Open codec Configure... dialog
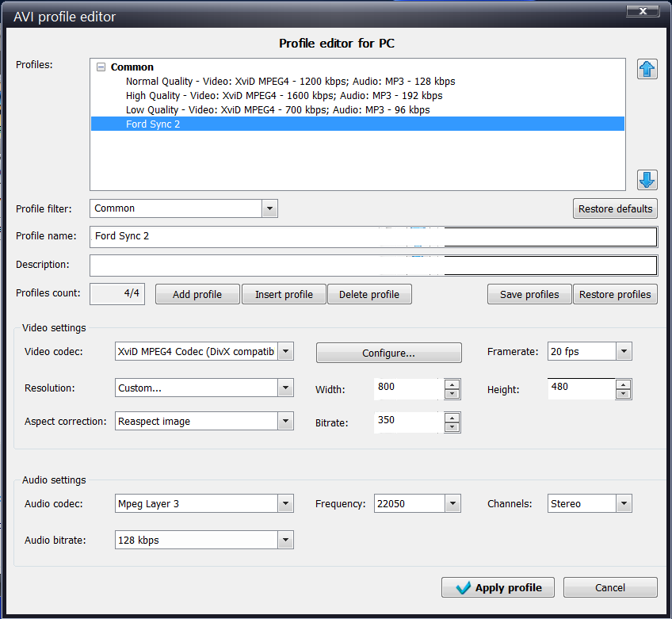Viewport: 672px width, 619px height. click(x=389, y=353)
